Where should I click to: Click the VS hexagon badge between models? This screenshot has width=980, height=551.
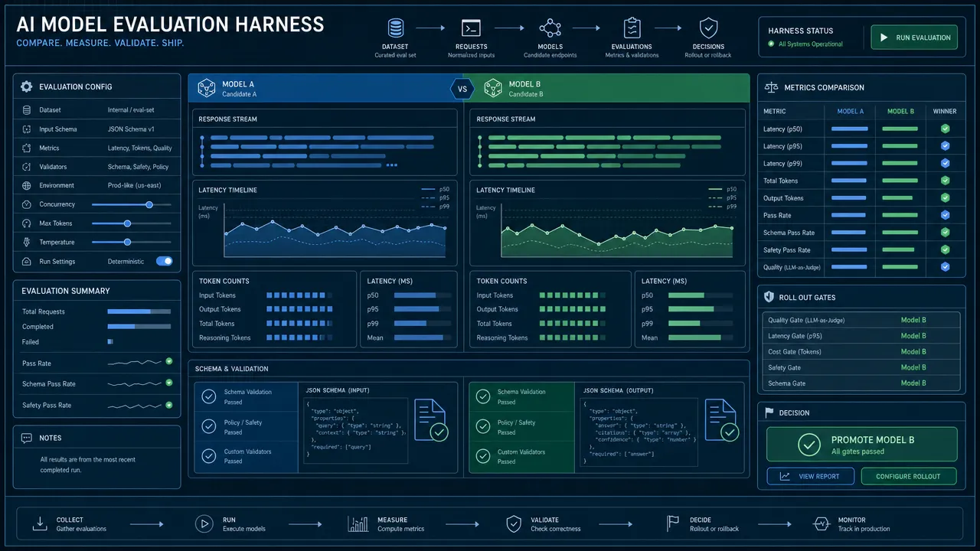462,88
